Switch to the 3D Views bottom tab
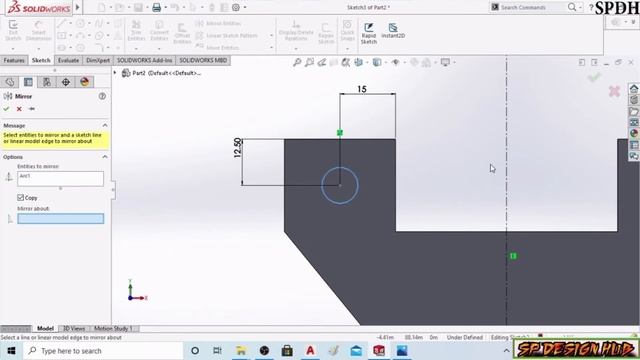Image resolution: width=640 pixels, height=360 pixels. (74, 328)
